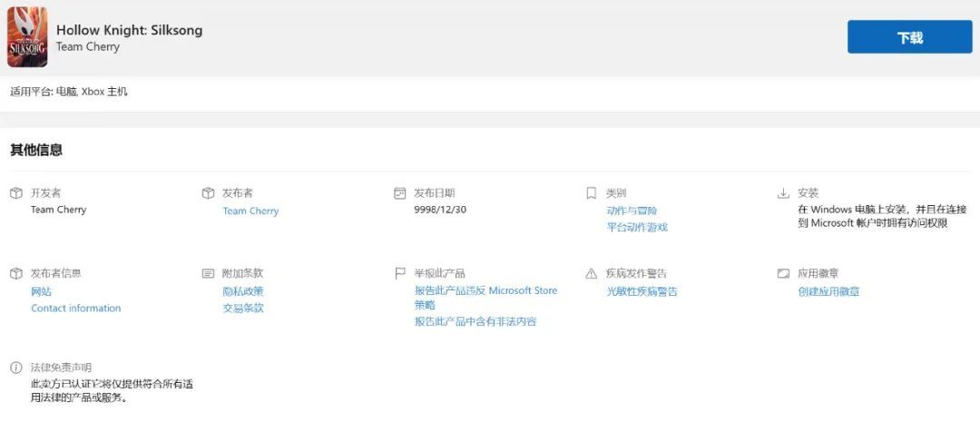Click the 应用徽章 label
The image size is (980, 422).
(x=818, y=273)
